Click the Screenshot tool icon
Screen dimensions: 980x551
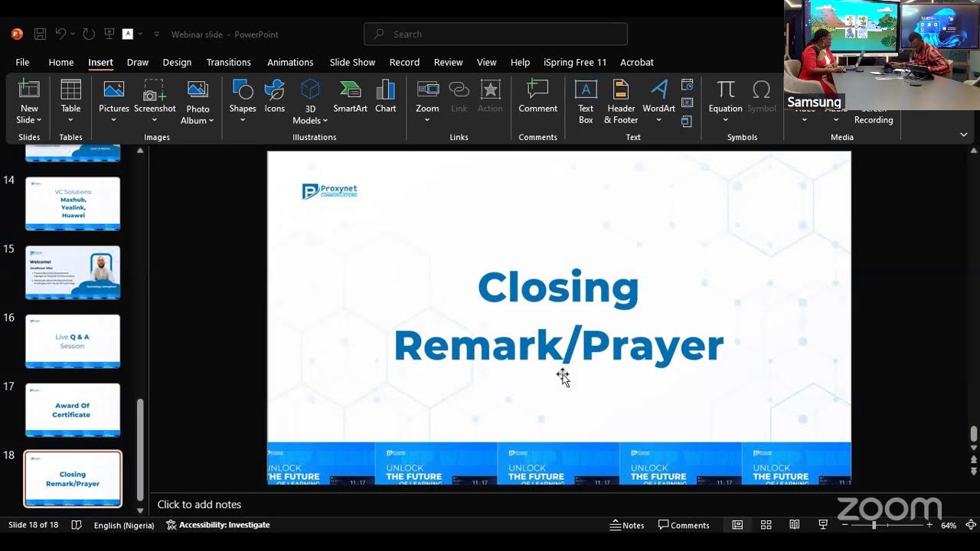155,89
